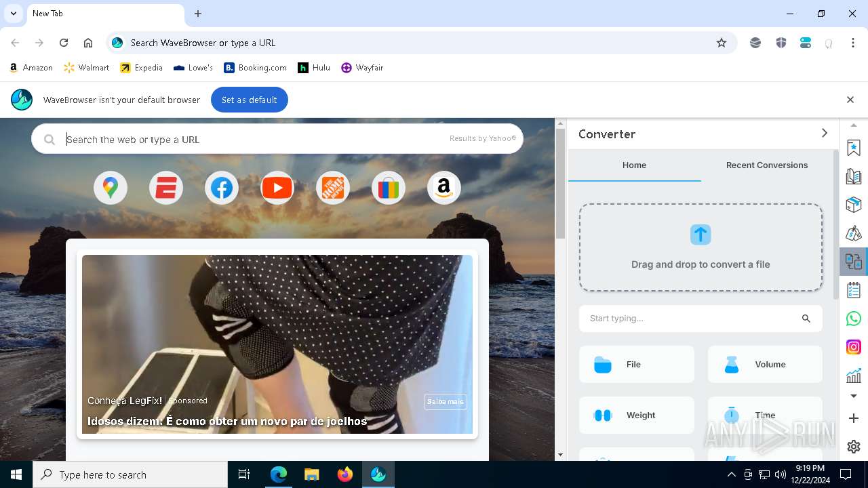Image resolution: width=868 pixels, height=488 pixels.
Task: Open the shield protection icon in toolbar
Action: (781, 43)
